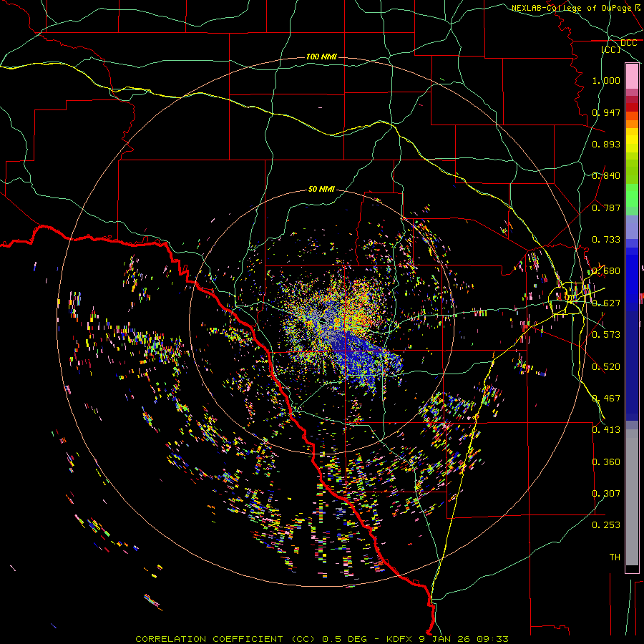The width and height of the screenshot is (644, 644).
Task: Click the 0.307 legend value
Action: tap(606, 494)
